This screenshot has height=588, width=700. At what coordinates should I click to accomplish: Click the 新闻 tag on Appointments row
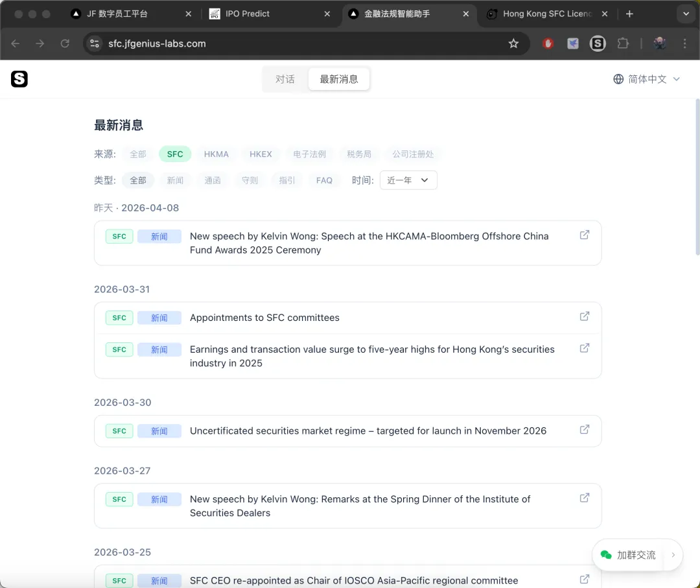[x=159, y=318]
